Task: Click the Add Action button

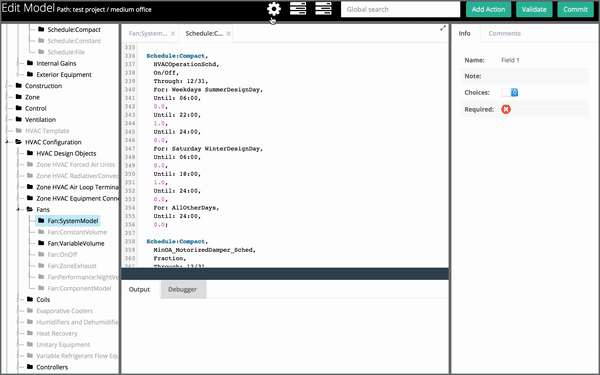Action: coord(488,9)
